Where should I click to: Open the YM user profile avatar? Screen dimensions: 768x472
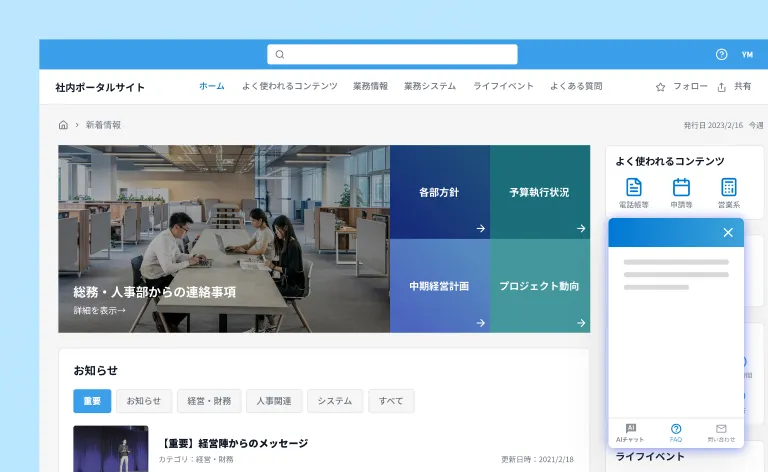click(747, 54)
